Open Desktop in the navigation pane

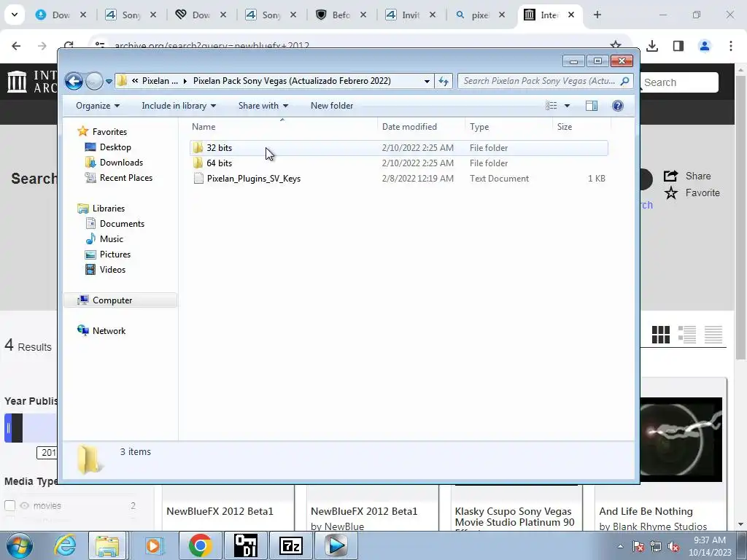click(x=115, y=147)
